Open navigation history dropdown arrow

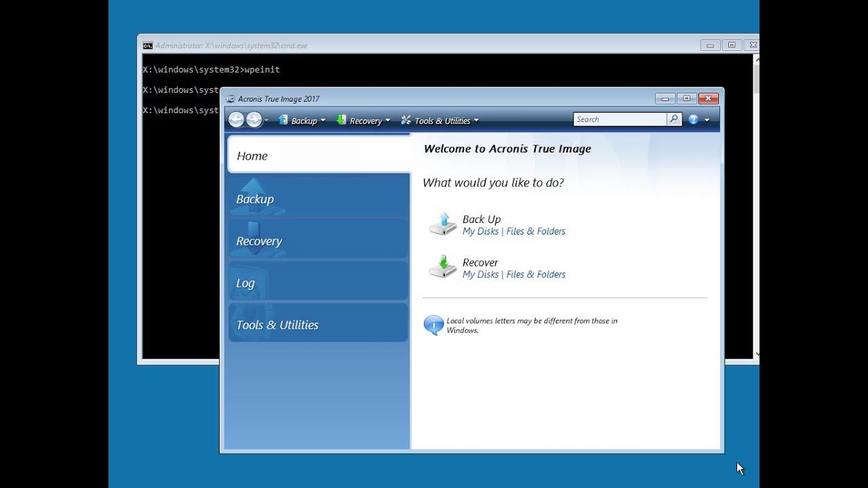[x=267, y=121]
